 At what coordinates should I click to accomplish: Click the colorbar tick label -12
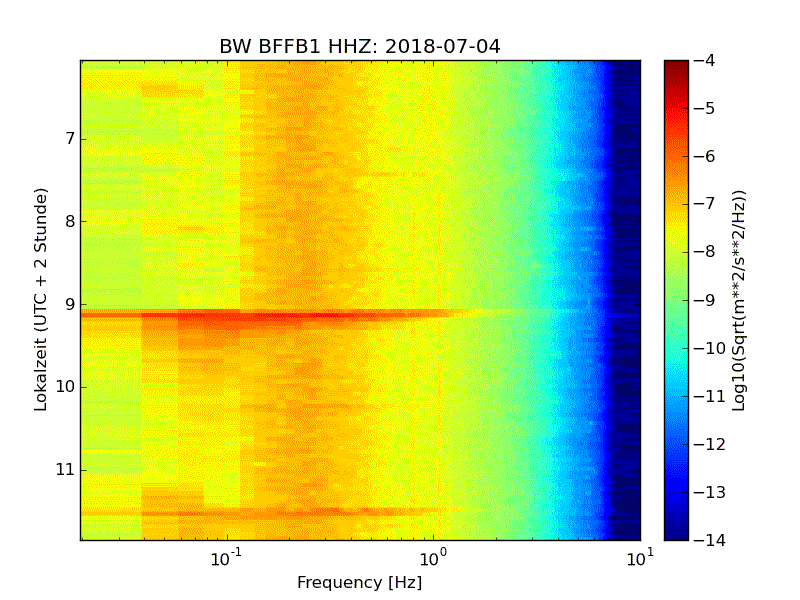click(x=710, y=444)
